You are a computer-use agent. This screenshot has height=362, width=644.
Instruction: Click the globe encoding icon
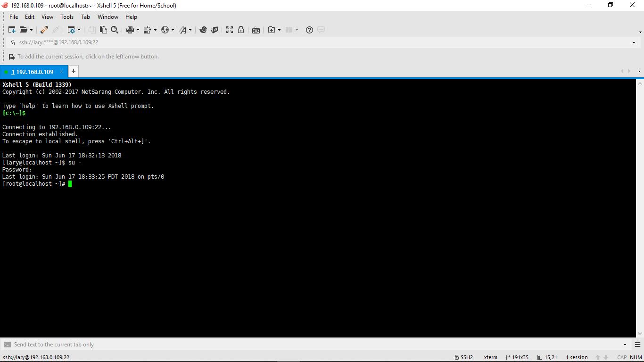[165, 30]
